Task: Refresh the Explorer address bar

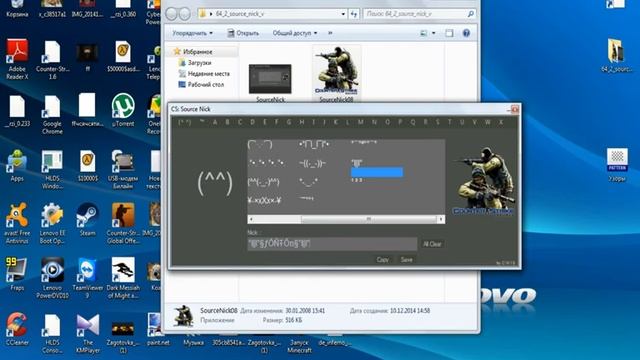Action: 354,14
